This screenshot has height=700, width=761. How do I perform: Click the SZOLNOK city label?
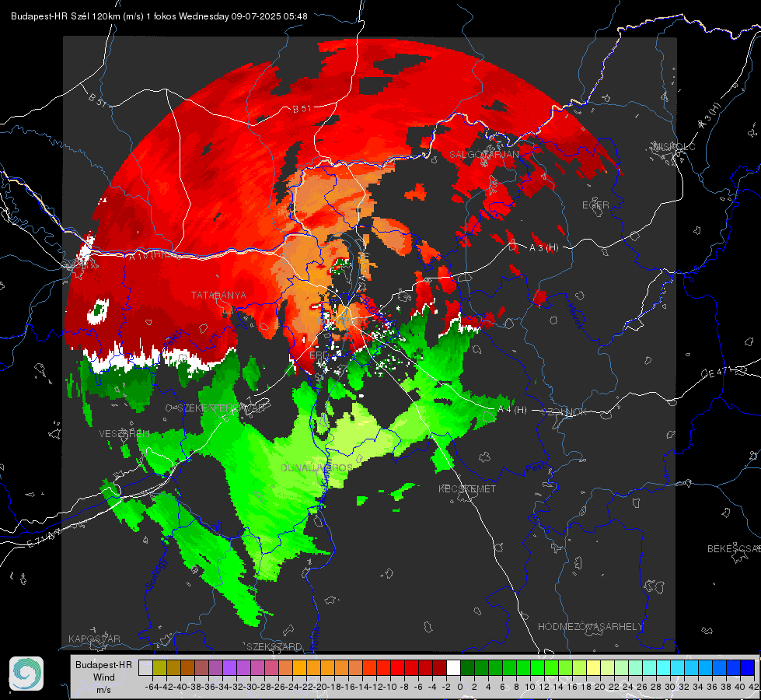[x=565, y=411]
